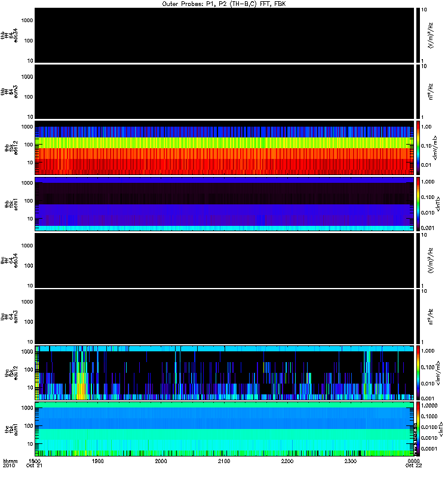Select the '2200' time tick label
The height and width of the screenshot is (478, 448).
coord(287,461)
